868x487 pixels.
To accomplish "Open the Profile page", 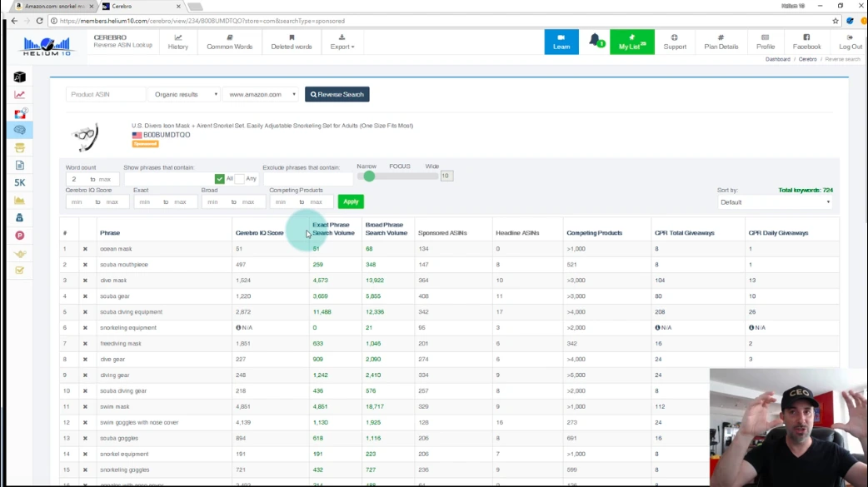I will [766, 42].
